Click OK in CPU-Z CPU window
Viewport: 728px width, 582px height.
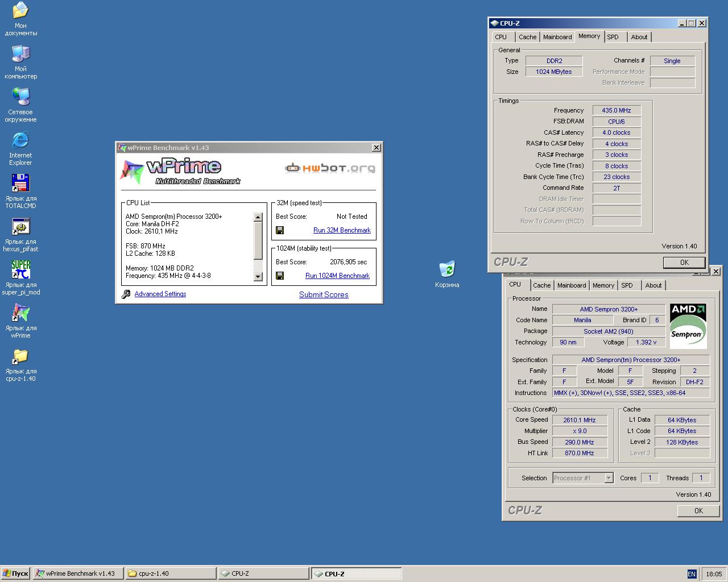698,511
